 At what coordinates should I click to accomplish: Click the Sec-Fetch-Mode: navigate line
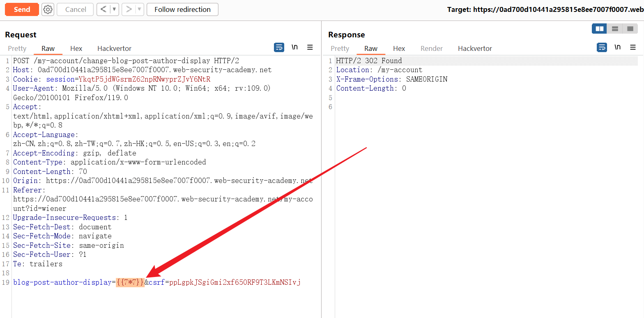click(x=62, y=236)
